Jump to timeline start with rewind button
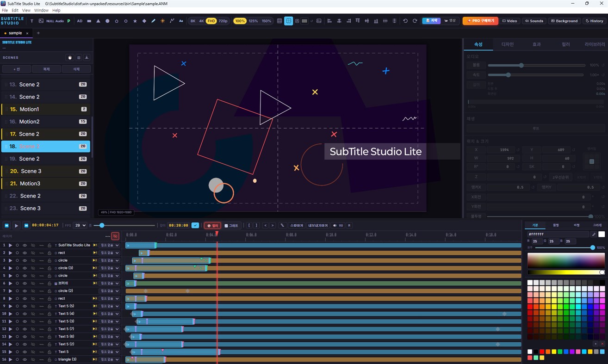The width and height of the screenshot is (608, 364). 7,225
